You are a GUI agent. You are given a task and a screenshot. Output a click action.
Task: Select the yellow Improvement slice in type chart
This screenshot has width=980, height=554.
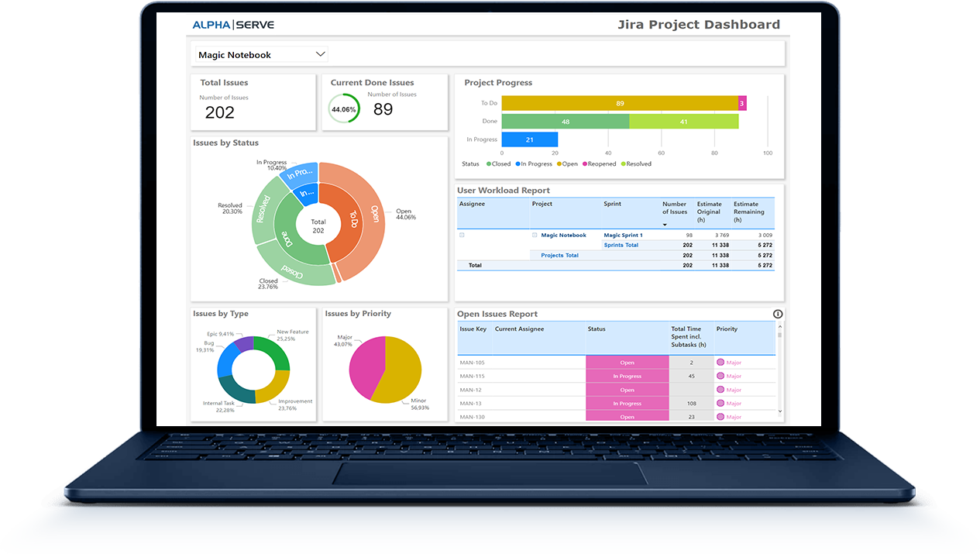coord(274,387)
